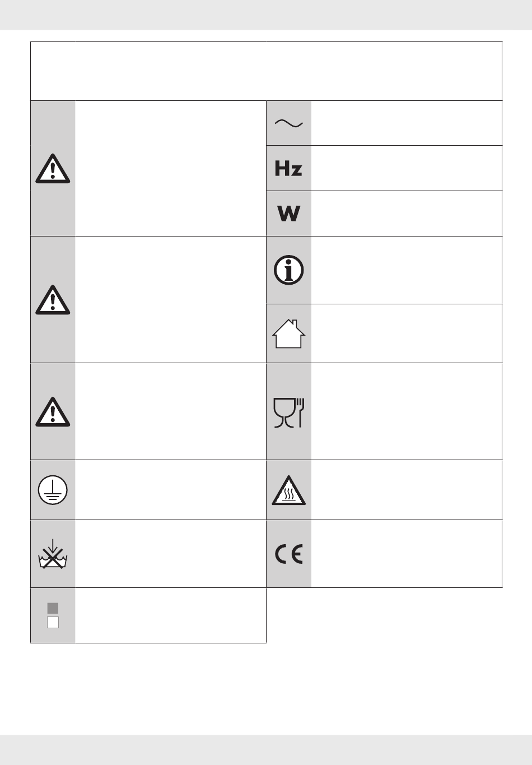Click the W wattage symbol

point(288,214)
